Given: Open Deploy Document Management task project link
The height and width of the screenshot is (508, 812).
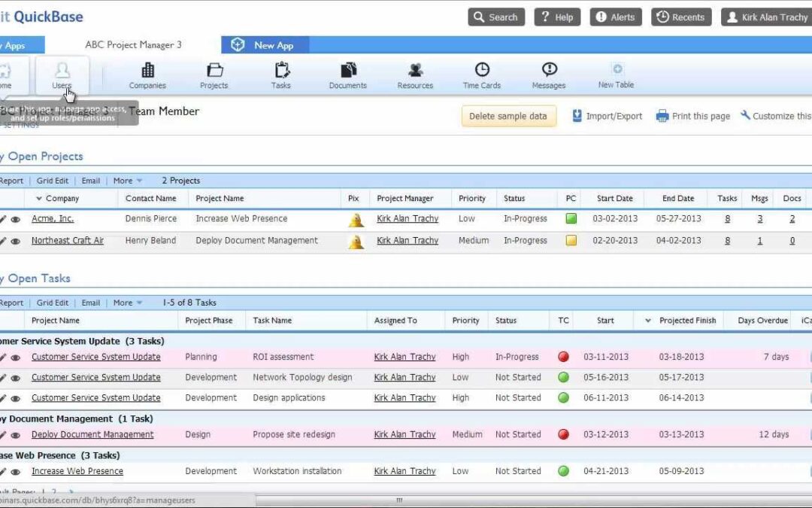Looking at the screenshot, I should pyautogui.click(x=92, y=434).
